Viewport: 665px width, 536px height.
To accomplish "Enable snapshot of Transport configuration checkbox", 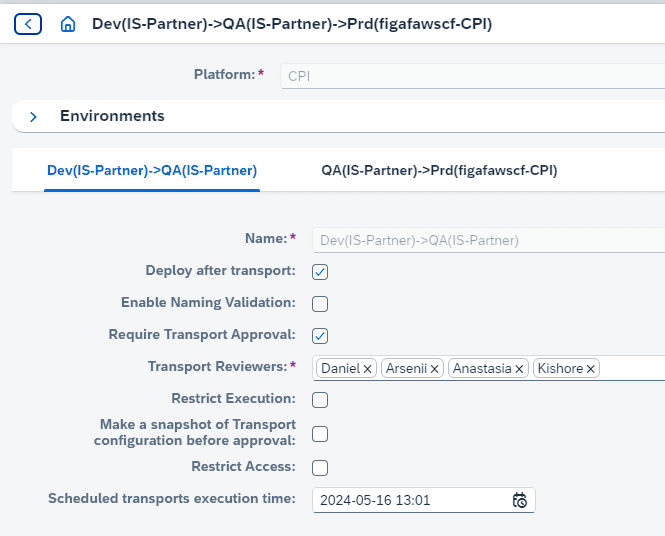I will [x=320, y=434].
